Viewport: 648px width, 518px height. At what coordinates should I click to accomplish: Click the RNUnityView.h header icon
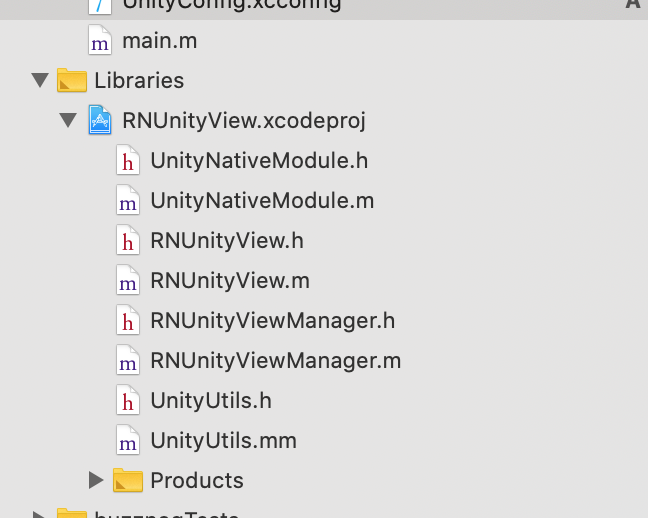tap(128, 240)
